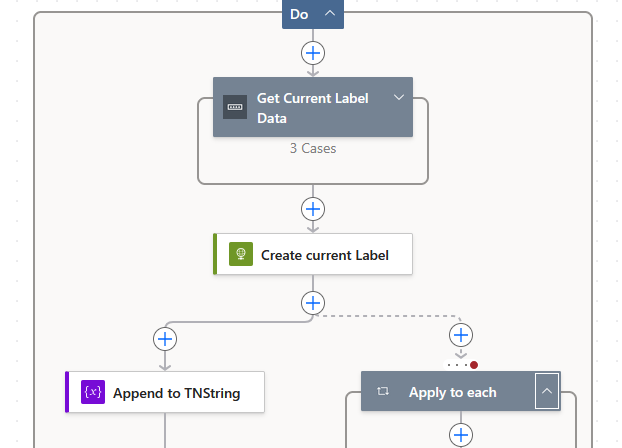Click the Apply to each loop icon
The image size is (622, 448).
click(x=383, y=392)
